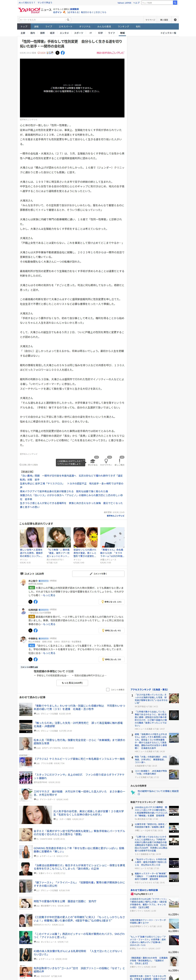Image resolution: width=196 pixels, height=980 pixels.
Task: Click into the keyword search input
Action: pos(43,20)
